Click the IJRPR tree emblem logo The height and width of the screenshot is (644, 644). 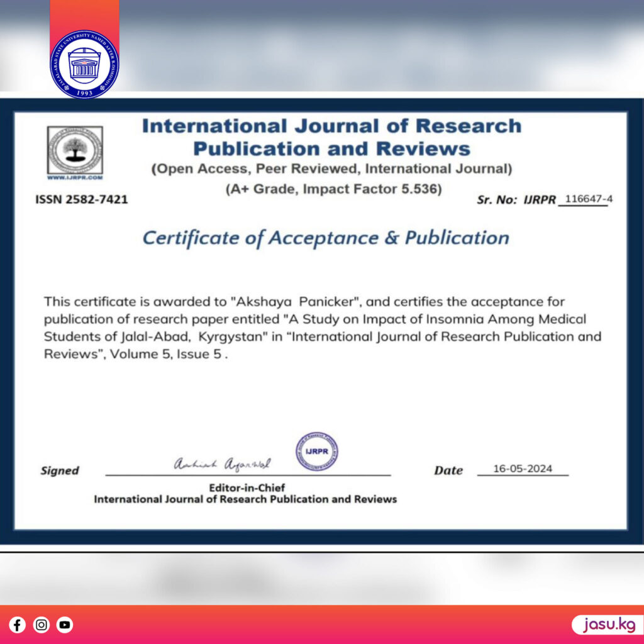[75, 150]
